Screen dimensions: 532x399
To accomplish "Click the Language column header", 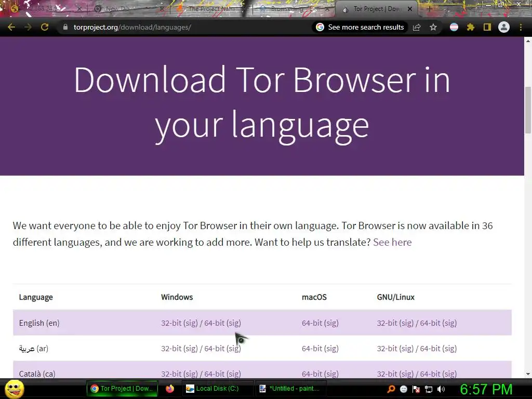I will tap(36, 297).
